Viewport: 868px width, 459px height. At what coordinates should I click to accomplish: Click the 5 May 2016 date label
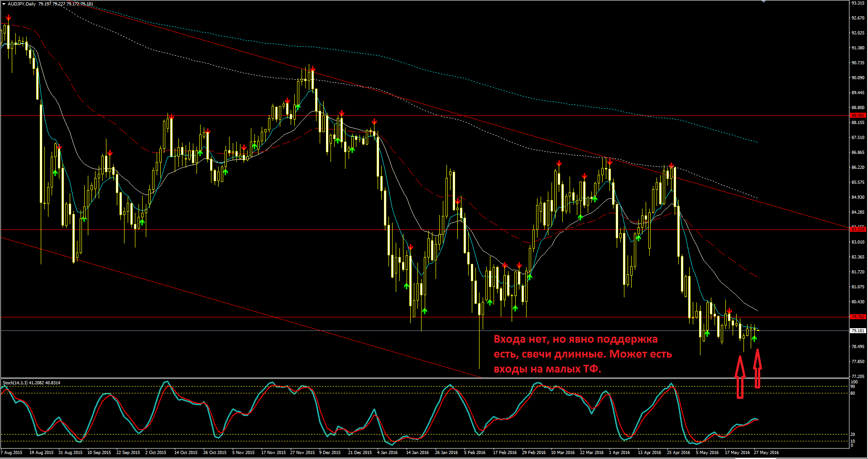tap(707, 453)
